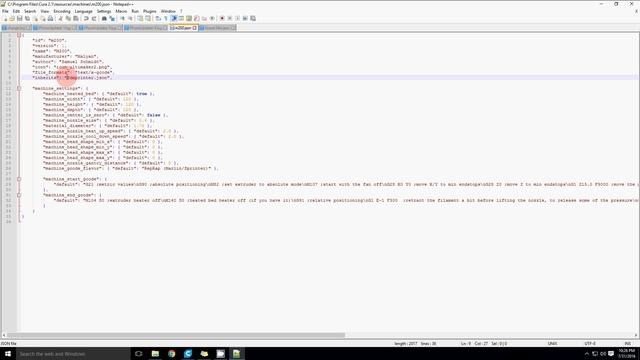Viewport: 640px width, 360px height.
Task: Toggle synchronize horizontal scrolling icon
Action: point(147,18)
